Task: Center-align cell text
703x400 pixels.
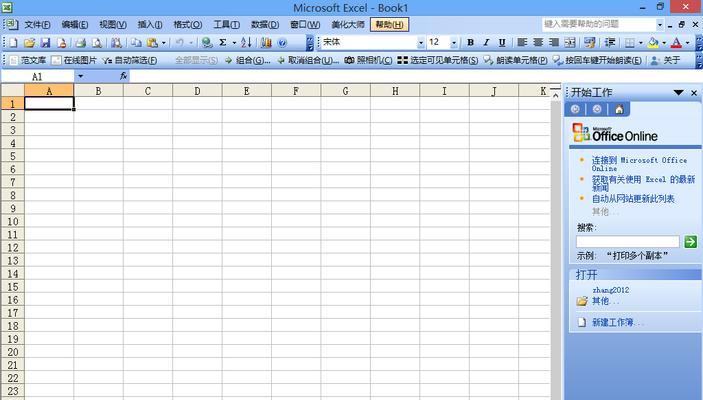Action: (x=538, y=43)
